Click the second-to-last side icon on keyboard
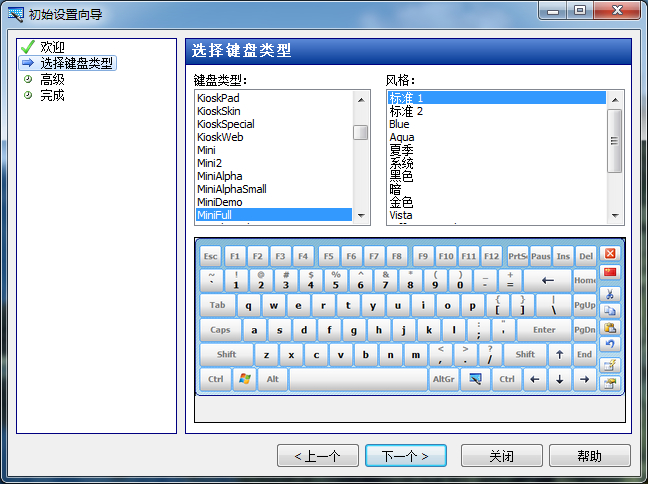The width and height of the screenshot is (648, 484). pos(610,365)
